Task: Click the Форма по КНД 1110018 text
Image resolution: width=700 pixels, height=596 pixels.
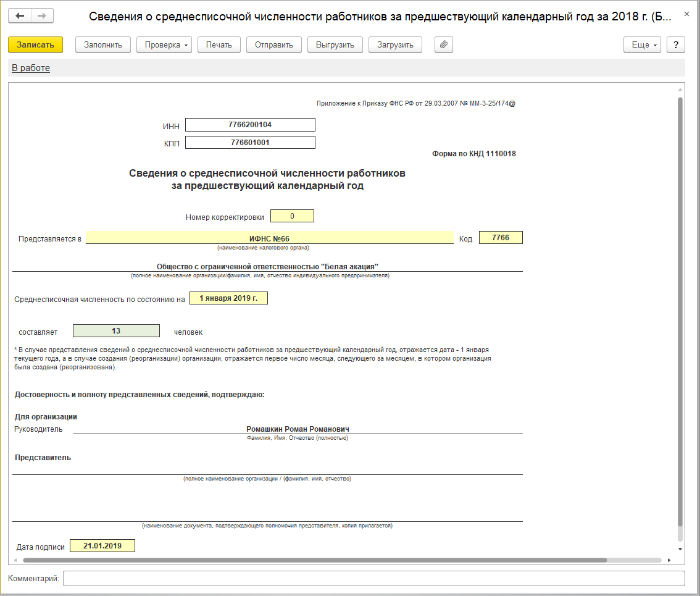Action: pyautogui.click(x=473, y=154)
